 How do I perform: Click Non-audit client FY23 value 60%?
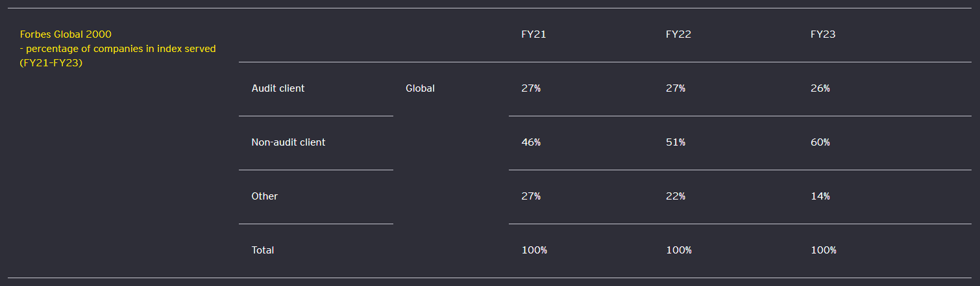point(820,142)
